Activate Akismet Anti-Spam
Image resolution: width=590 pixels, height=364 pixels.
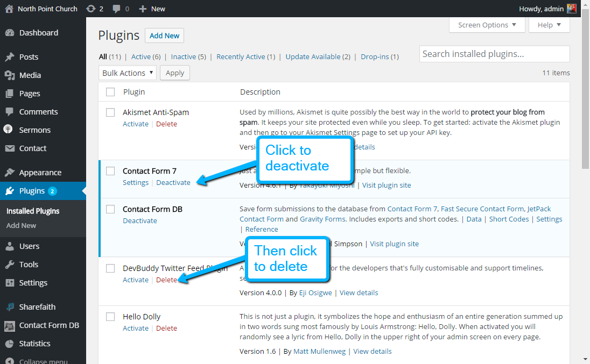pyautogui.click(x=136, y=124)
